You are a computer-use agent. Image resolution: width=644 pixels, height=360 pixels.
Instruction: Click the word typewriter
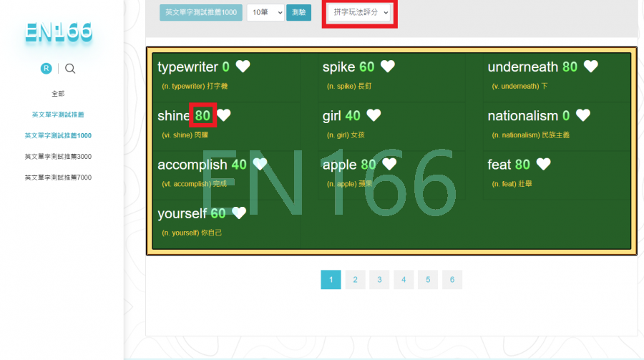[x=187, y=67]
